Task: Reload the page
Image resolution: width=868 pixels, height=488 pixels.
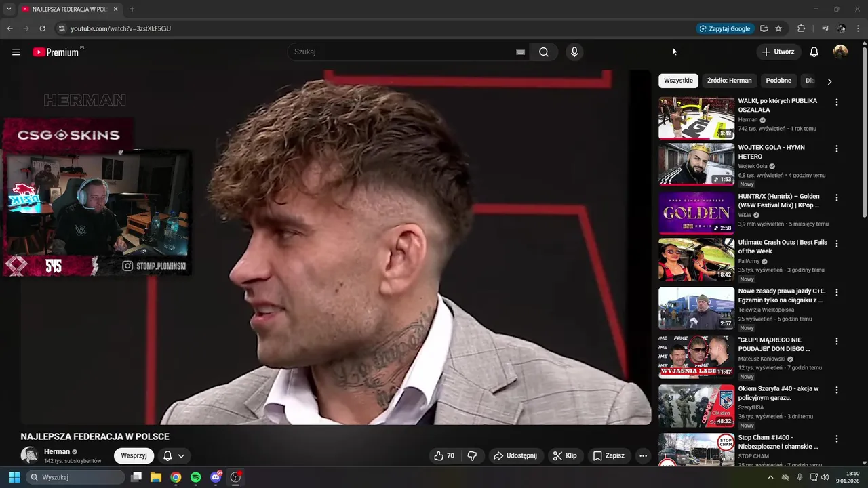Action: (42, 28)
